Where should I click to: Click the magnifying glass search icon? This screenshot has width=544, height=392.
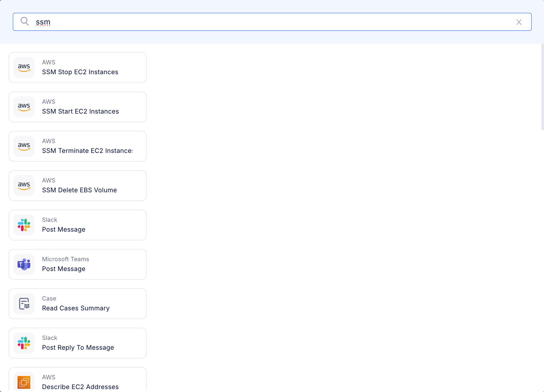25,22
